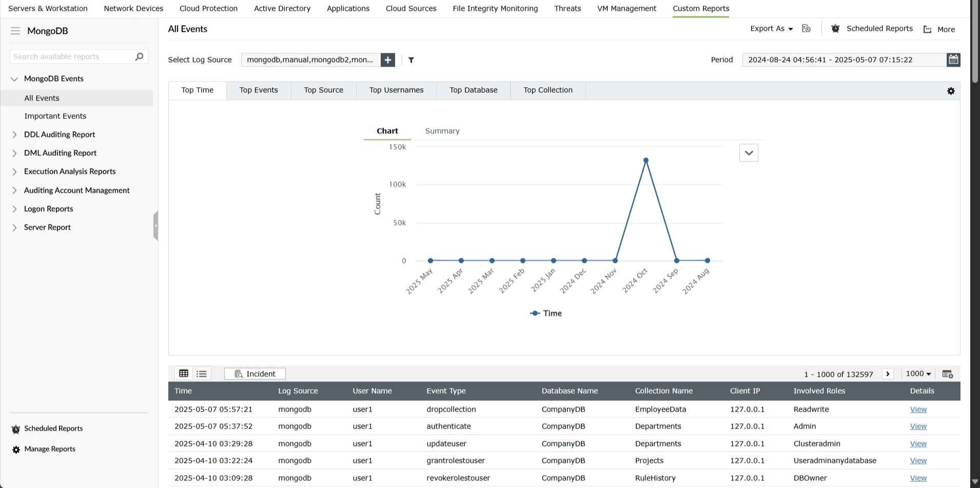Expand Auditing Account Management
The image size is (980, 488).
(x=14, y=190)
